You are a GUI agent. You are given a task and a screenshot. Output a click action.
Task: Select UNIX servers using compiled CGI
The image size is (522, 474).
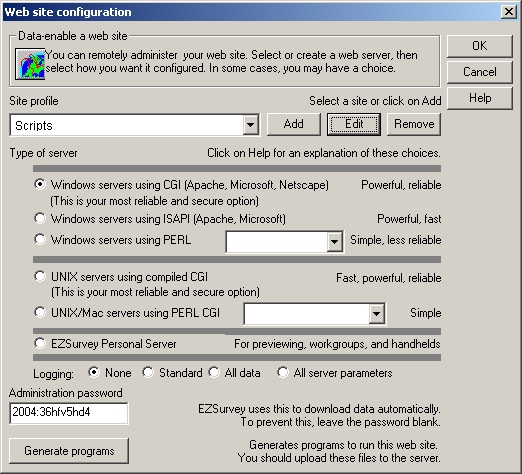pyautogui.click(x=40, y=276)
